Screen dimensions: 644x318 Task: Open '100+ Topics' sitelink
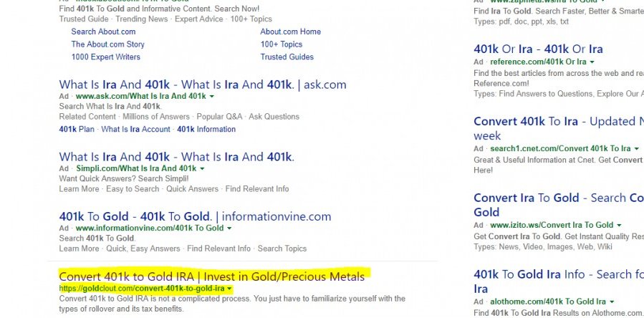click(x=281, y=44)
